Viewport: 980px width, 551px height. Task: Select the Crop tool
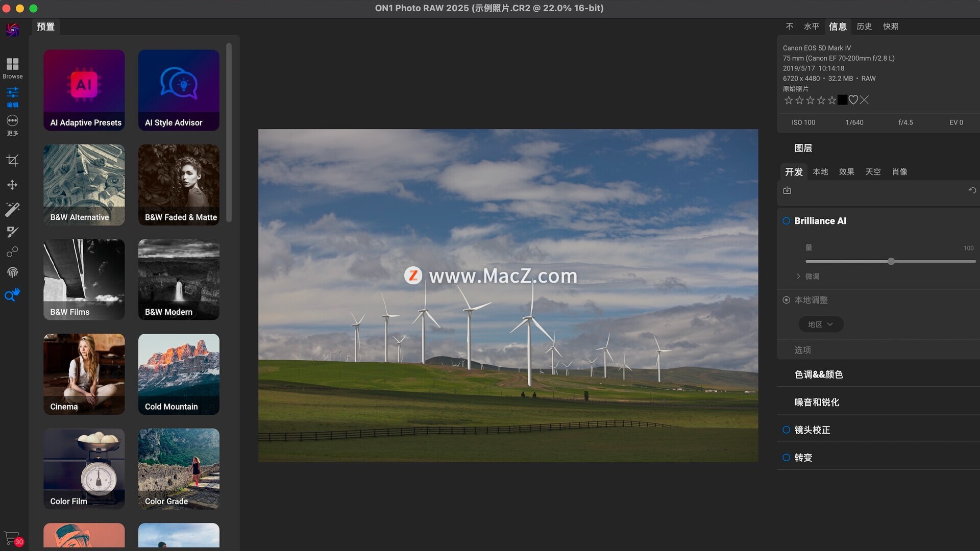[x=12, y=160]
